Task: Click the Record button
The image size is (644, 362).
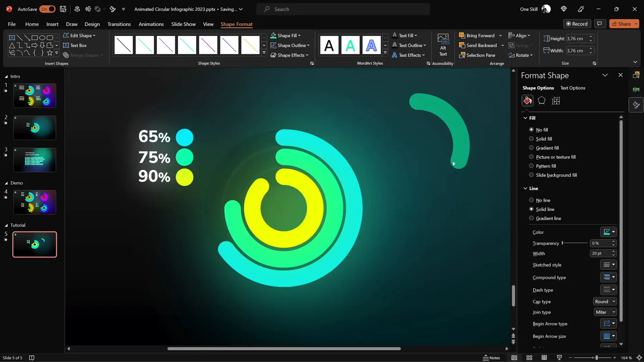Action: click(577, 23)
